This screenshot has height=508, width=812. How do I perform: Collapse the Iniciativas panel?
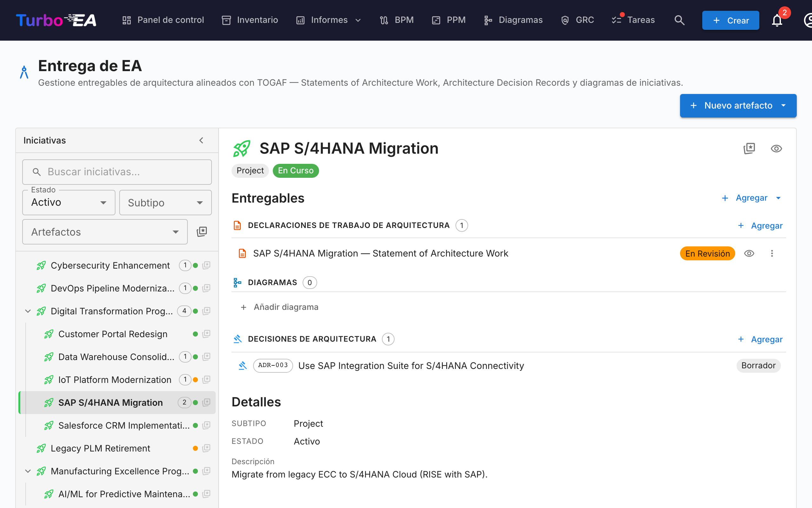click(201, 140)
